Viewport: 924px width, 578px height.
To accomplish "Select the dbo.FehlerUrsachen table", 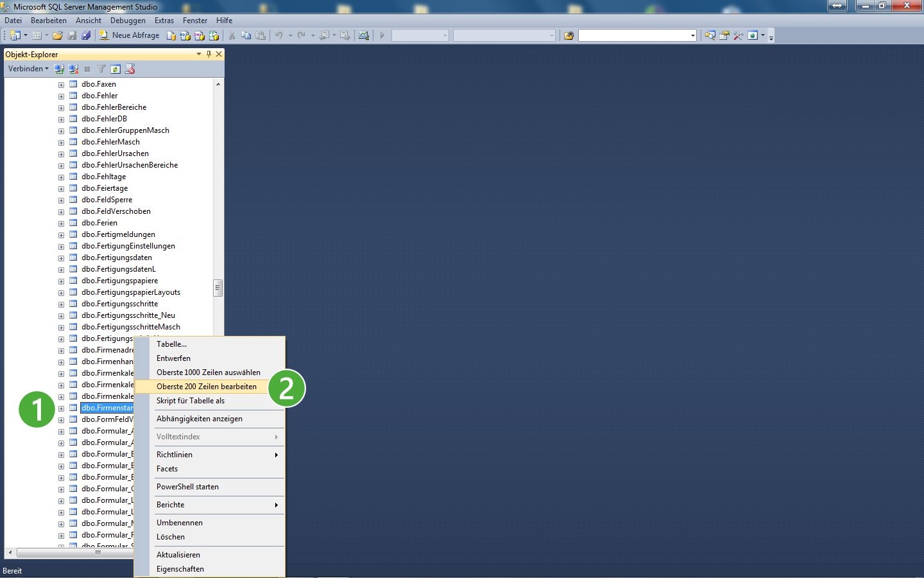I will click(x=115, y=153).
